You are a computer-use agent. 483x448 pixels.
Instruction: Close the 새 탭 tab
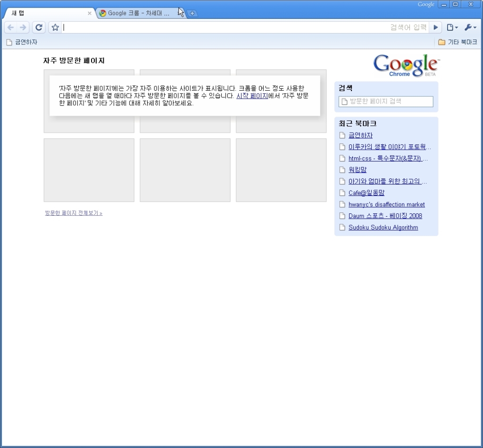coord(89,13)
